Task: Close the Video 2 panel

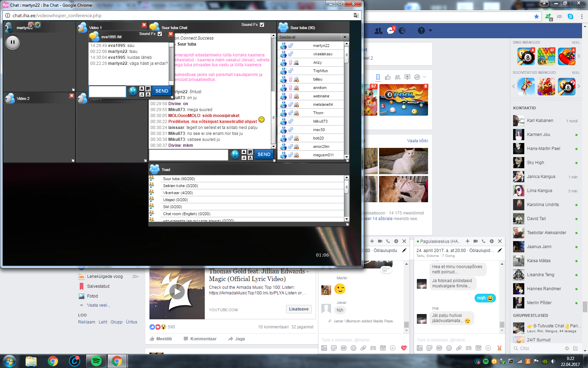Action: coord(72,96)
